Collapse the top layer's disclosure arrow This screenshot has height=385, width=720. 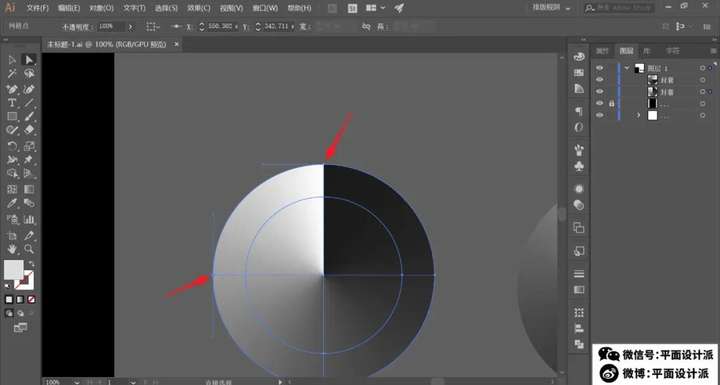pyautogui.click(x=627, y=68)
